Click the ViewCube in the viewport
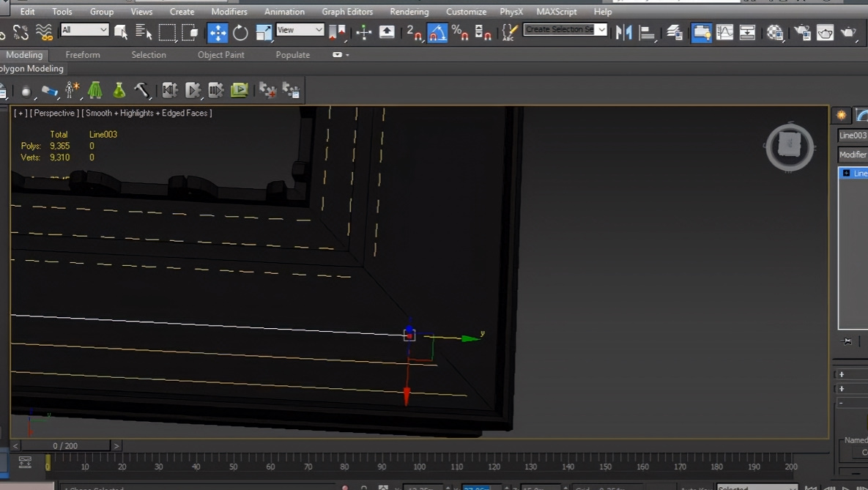This screenshot has height=490, width=868. coord(790,146)
